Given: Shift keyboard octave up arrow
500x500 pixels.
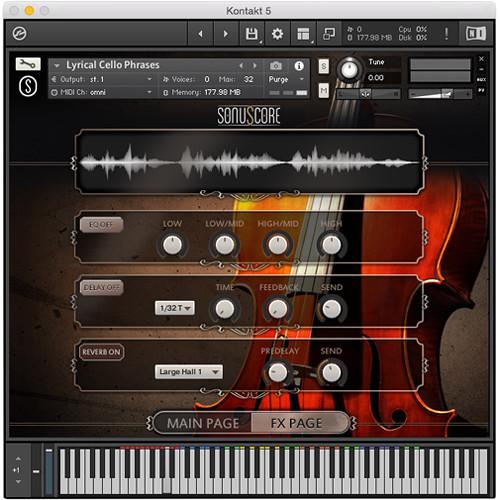Looking at the screenshot, I should [18, 459].
